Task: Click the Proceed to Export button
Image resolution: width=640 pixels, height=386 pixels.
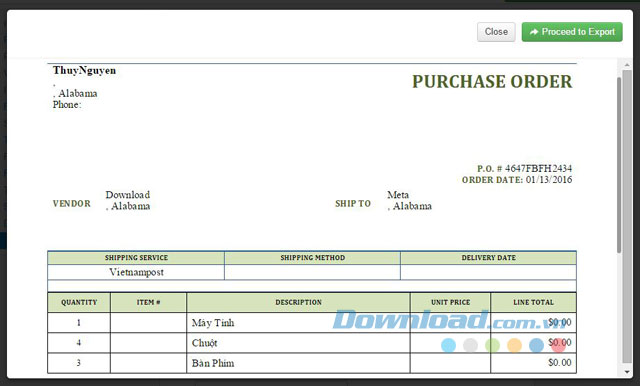Action: [572, 32]
